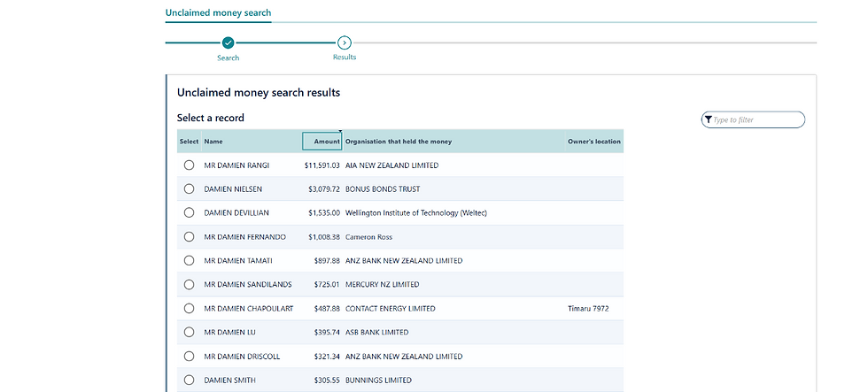Select the radio button for MR DAMIEN FERNANDO
868x392 pixels.
189,236
